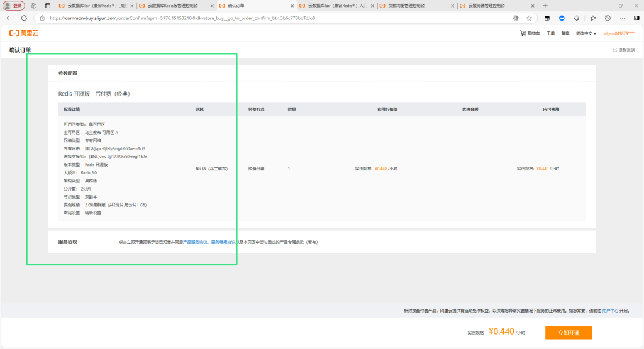Expand the 简体中文 language dropdown
The height and width of the screenshot is (349, 644).
(586, 33)
